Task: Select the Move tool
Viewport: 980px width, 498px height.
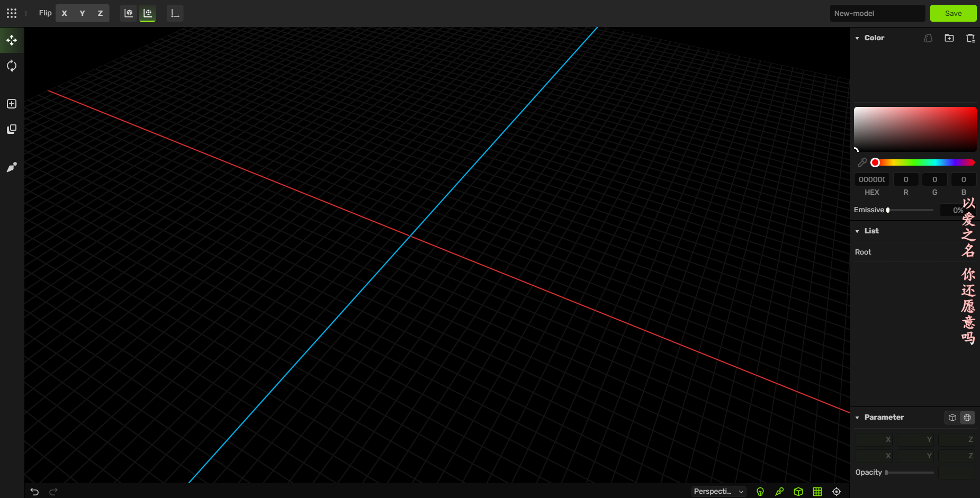Action: tap(12, 40)
